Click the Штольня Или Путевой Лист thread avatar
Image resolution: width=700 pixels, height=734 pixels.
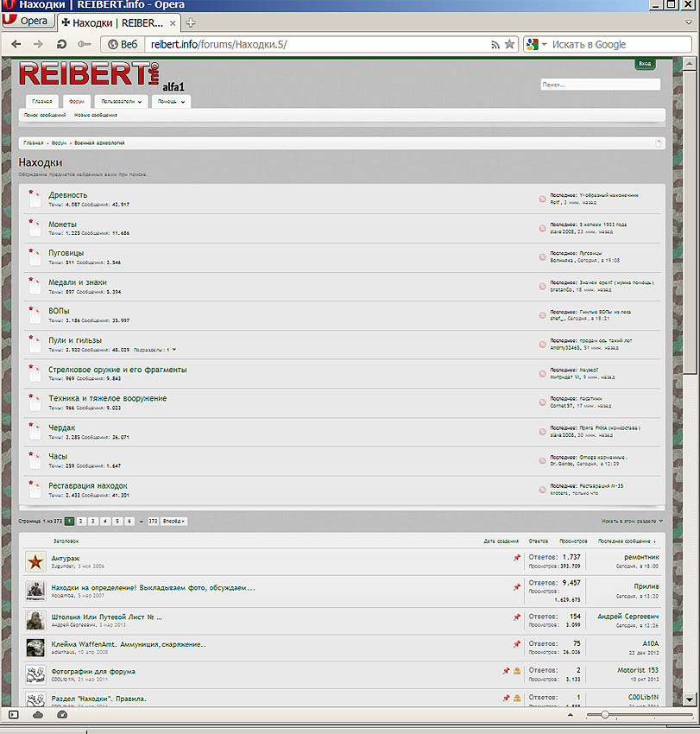pos(35,620)
